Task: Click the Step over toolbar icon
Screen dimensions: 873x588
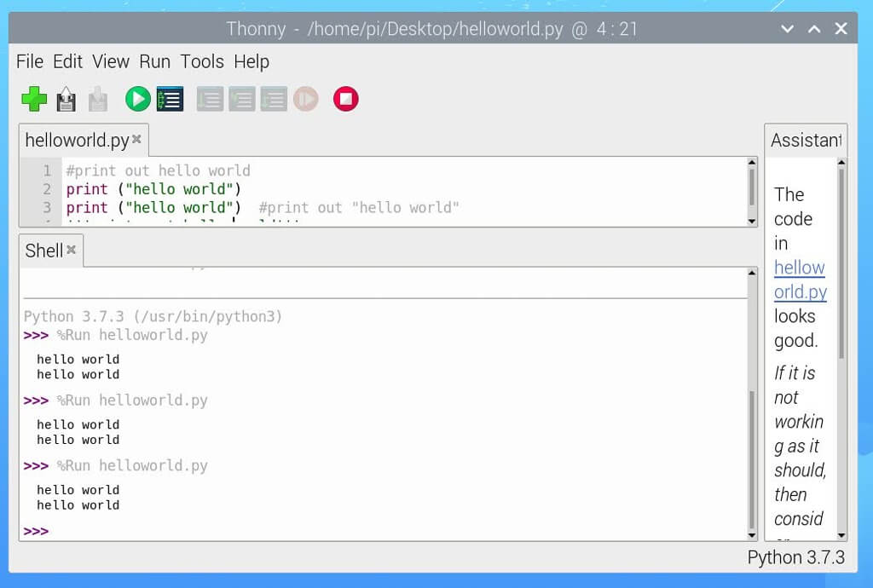Action: click(210, 99)
